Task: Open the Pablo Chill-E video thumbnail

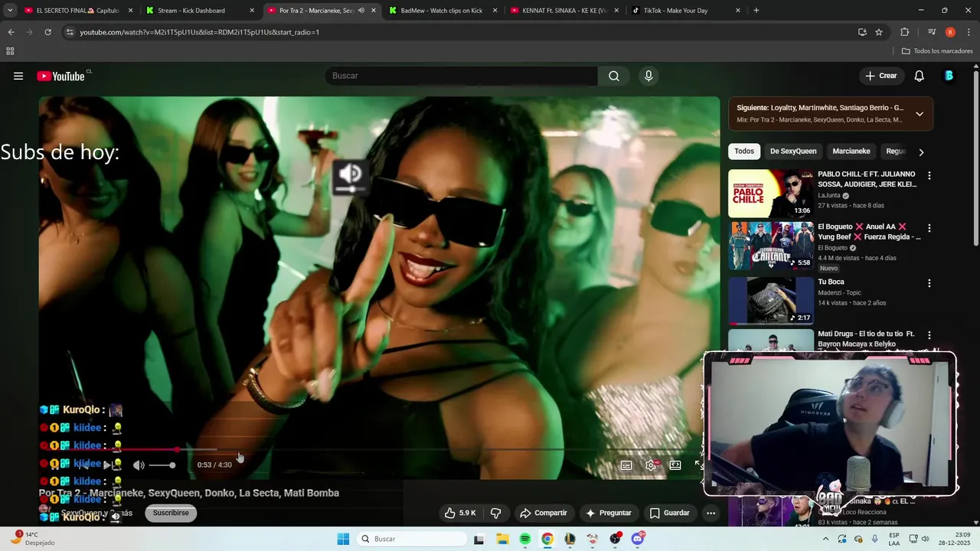Action: [771, 194]
